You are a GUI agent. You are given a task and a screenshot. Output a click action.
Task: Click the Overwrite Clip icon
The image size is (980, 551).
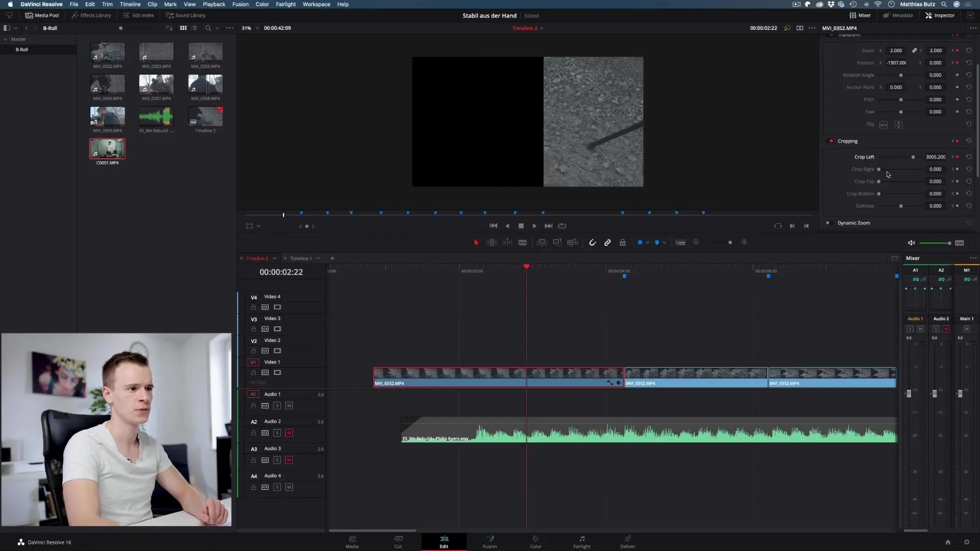tap(557, 242)
